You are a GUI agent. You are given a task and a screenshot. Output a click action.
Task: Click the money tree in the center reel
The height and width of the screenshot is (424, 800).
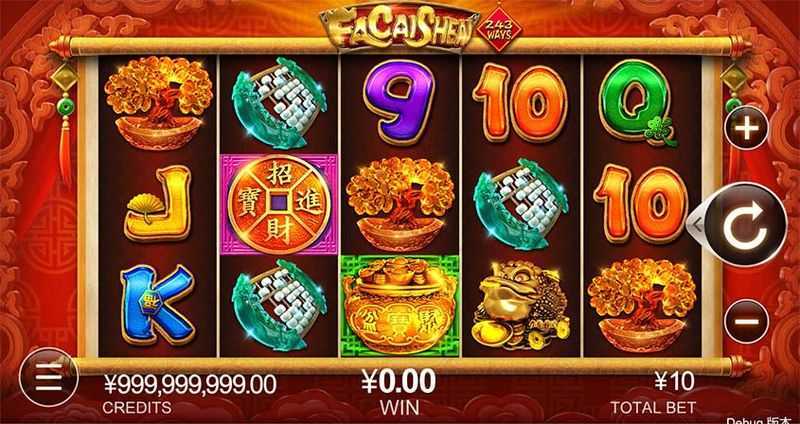tap(400, 204)
